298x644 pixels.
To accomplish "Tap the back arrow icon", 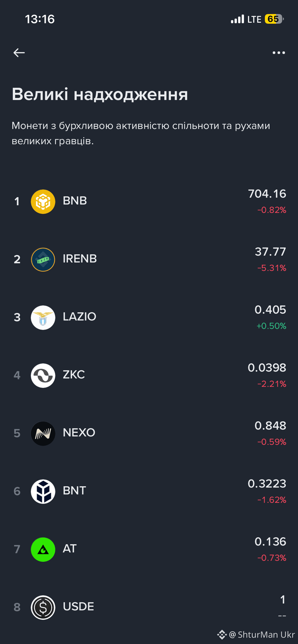I will click(19, 53).
